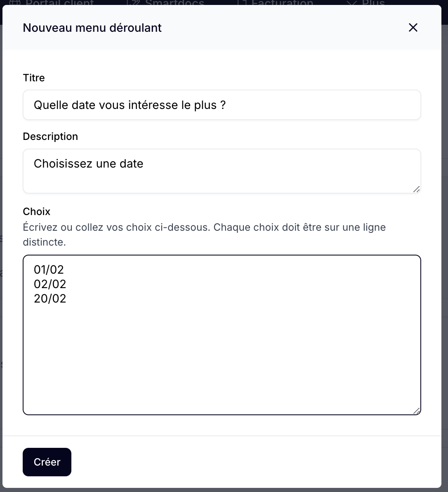Grab the Choix textarea resize handle
The image size is (448, 492).
[416, 411]
